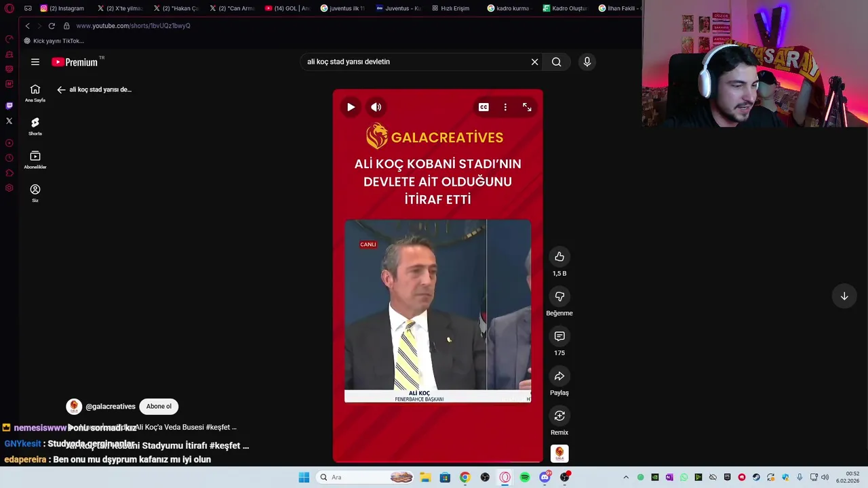Open Opera sidebar settings gear
This screenshot has width=868, height=488.
click(9, 188)
